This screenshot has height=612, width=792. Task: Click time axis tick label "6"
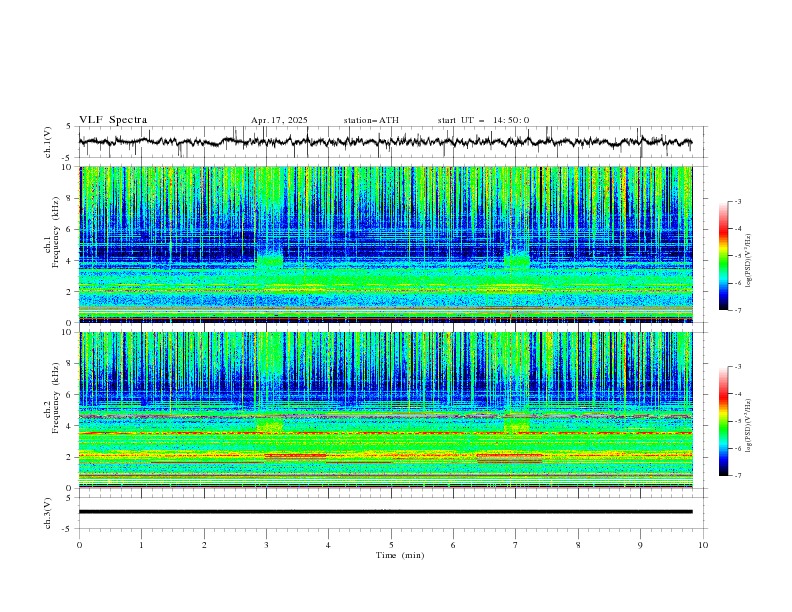pos(453,545)
